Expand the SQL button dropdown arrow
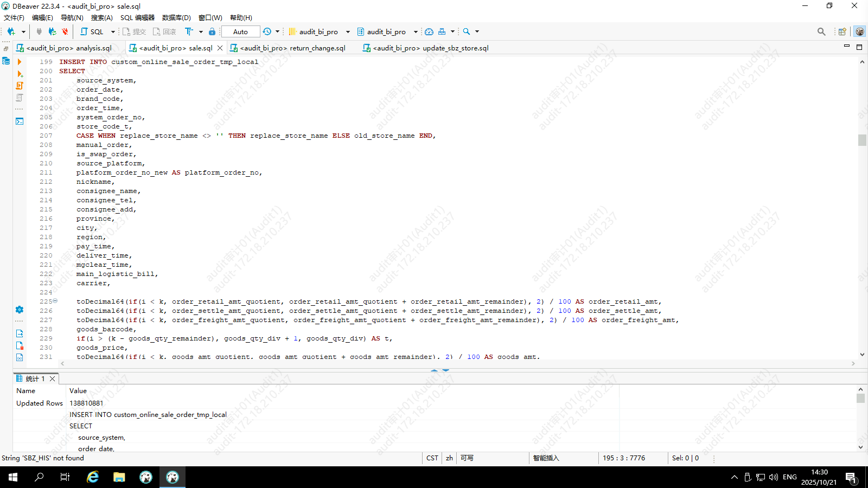Viewport: 868px width, 488px height. point(113,32)
